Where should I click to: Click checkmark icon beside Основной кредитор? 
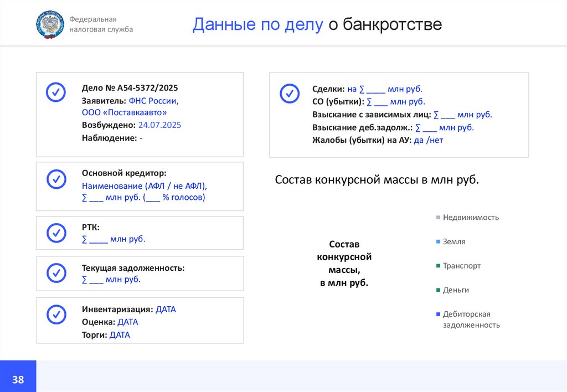point(56,179)
